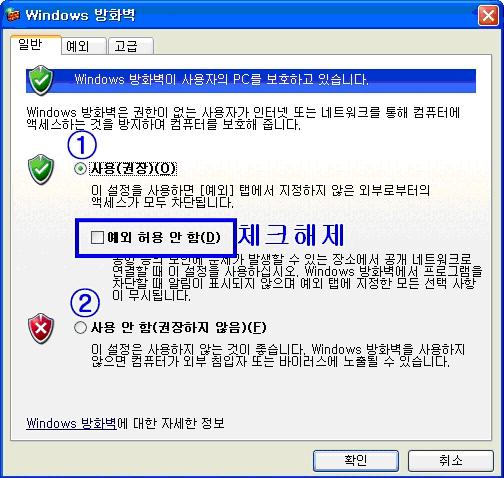Image resolution: width=504 pixels, height=478 pixels.
Task: Select the 사용(권장)(O) radio button
Action: point(80,168)
